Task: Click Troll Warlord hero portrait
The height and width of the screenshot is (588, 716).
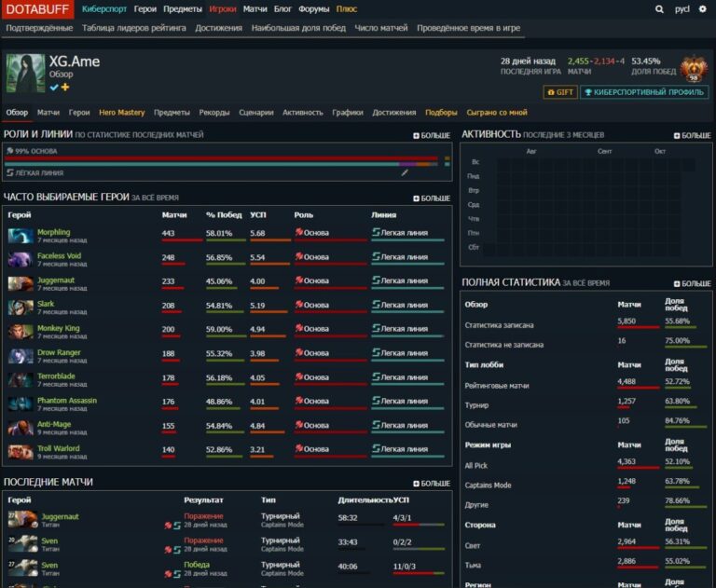Action: [x=21, y=452]
